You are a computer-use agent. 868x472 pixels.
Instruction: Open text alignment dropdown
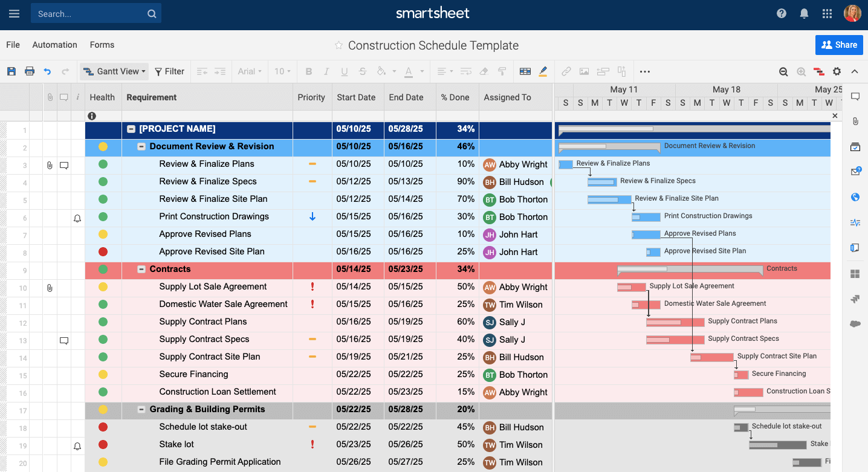coord(445,71)
